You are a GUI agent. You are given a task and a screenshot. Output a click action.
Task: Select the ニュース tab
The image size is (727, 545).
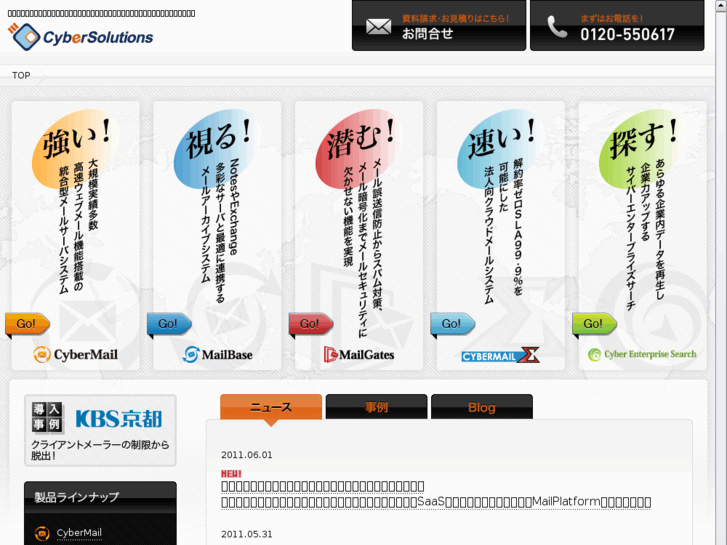pyautogui.click(x=271, y=407)
